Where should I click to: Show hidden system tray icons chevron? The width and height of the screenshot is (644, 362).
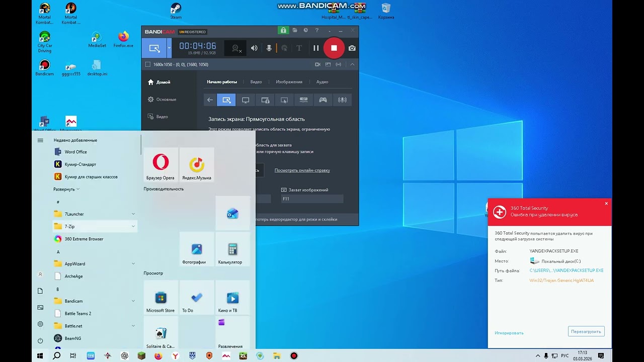click(x=538, y=356)
